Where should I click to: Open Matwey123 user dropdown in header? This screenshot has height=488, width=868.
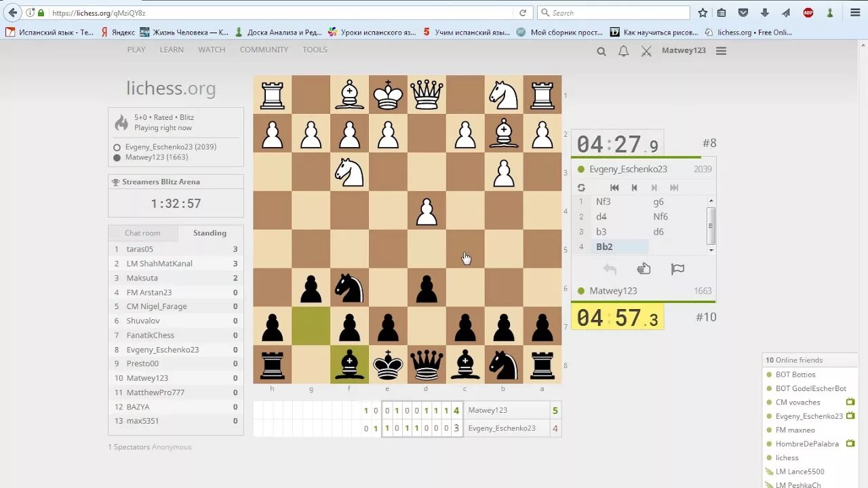(684, 51)
